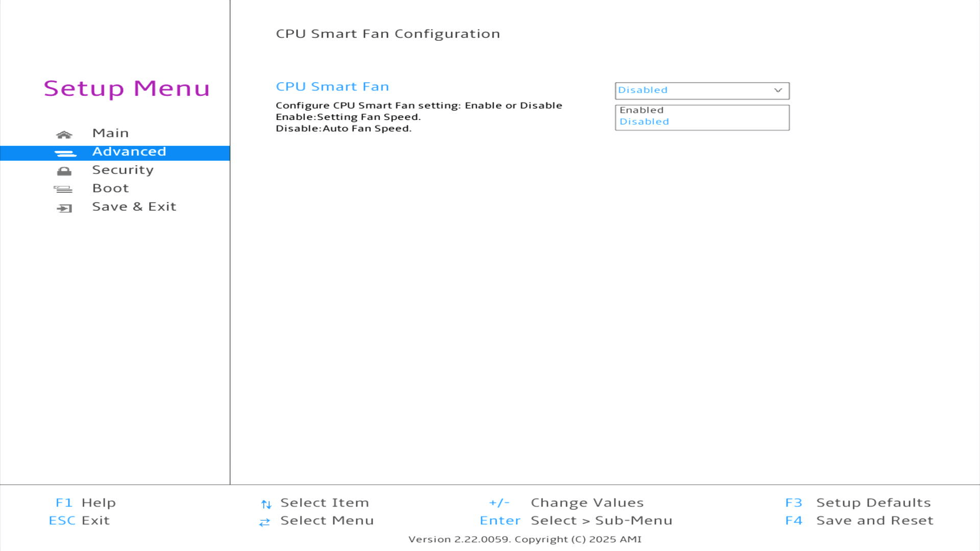Choose Enabled in the dropdown list
Viewport: 980px width, 551px height.
[642, 110]
